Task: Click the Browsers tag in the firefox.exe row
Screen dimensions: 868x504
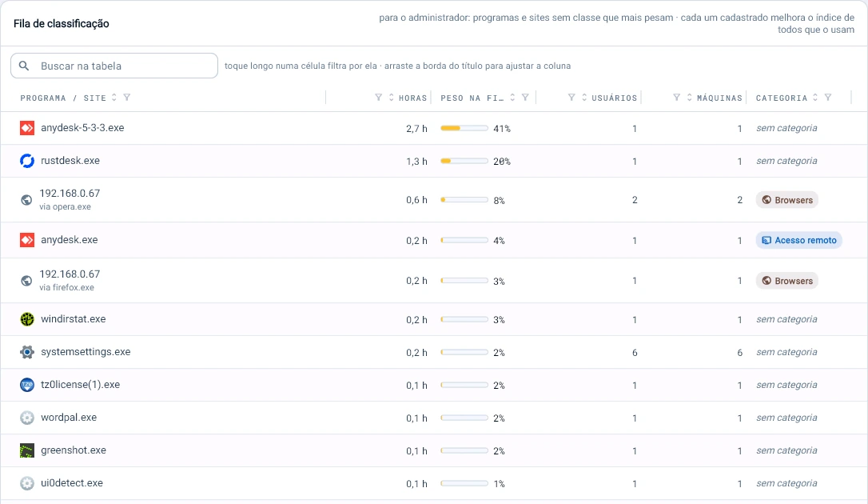Action: [787, 281]
